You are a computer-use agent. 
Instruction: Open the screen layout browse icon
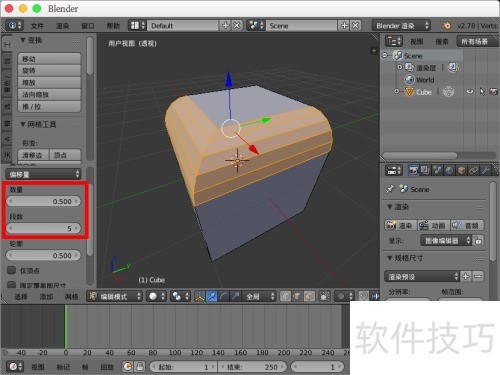tap(138, 25)
